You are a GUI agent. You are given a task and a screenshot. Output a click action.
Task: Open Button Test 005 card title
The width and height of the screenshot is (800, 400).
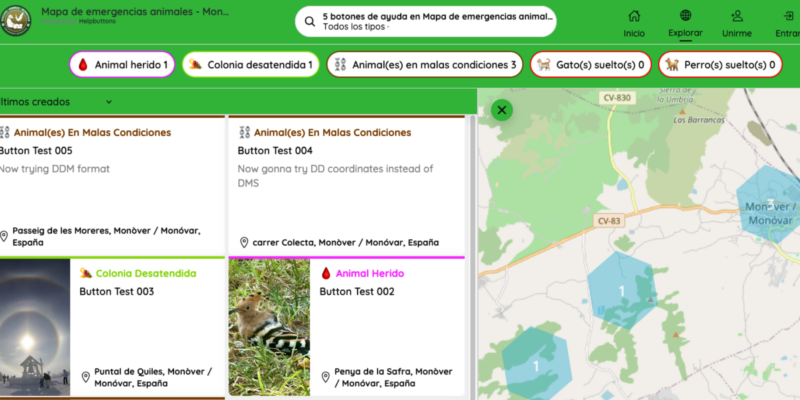point(36,151)
